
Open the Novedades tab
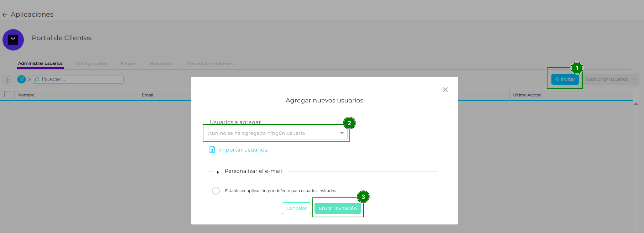click(161, 64)
